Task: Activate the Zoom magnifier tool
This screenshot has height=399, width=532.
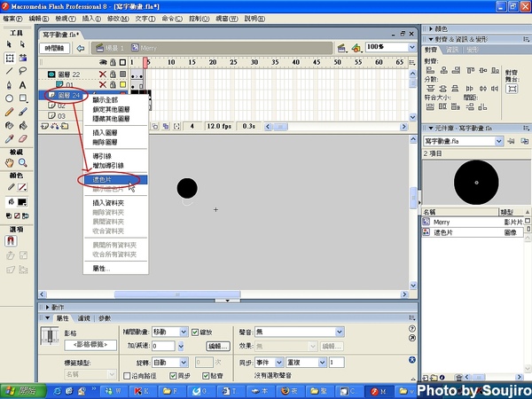Action: [x=23, y=163]
